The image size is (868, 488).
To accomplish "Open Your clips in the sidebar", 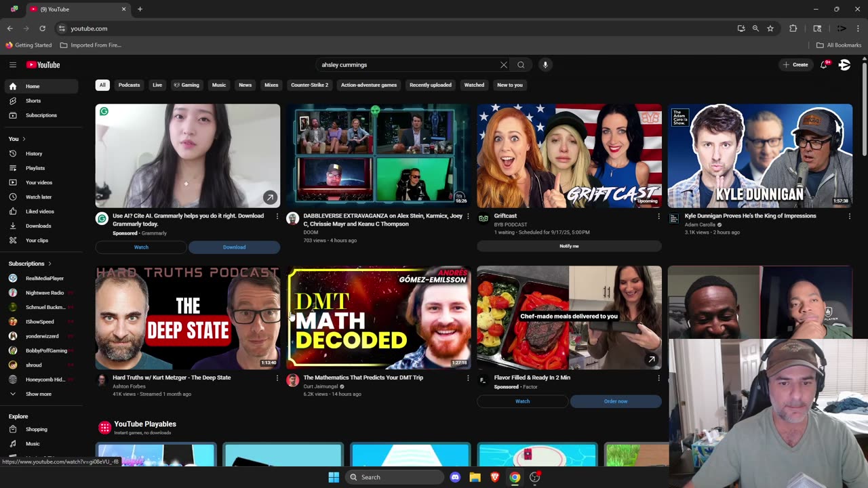I will pos(42,240).
